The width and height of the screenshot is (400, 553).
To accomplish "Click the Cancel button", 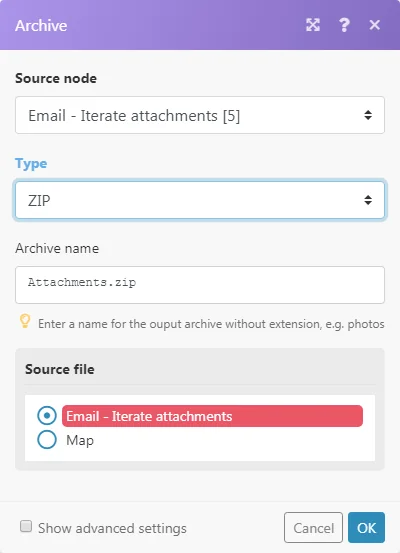I will coord(313,528).
